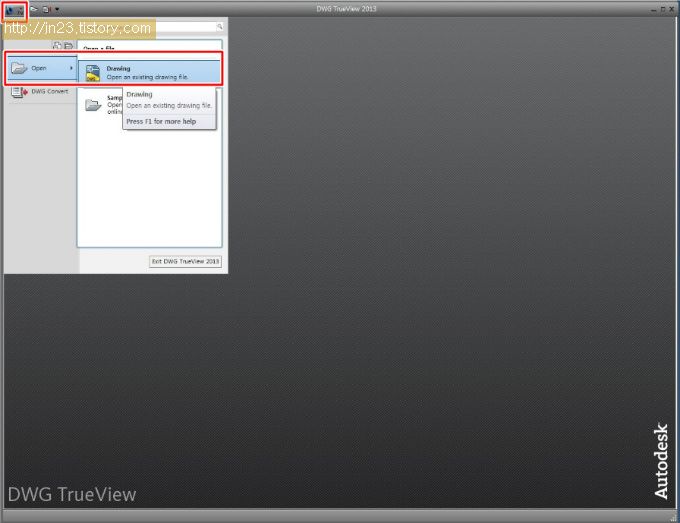Select the Open menu item
This screenshot has width=680, height=523.
tap(42, 68)
